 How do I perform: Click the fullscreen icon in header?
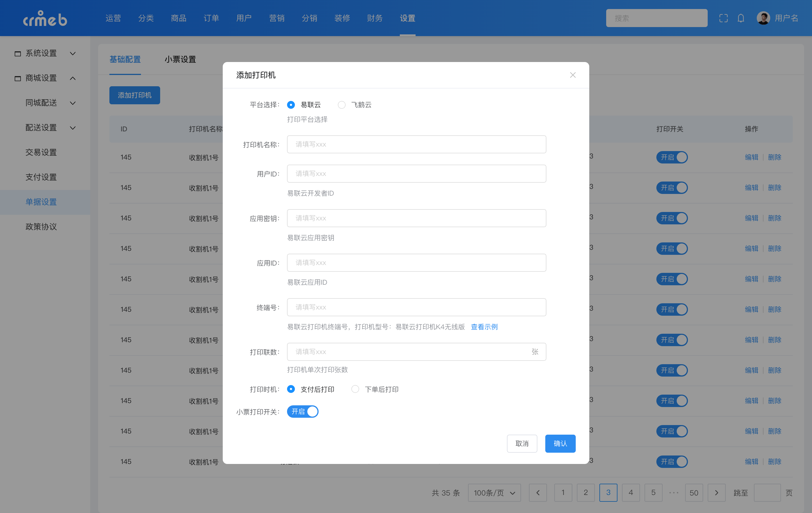pos(723,18)
